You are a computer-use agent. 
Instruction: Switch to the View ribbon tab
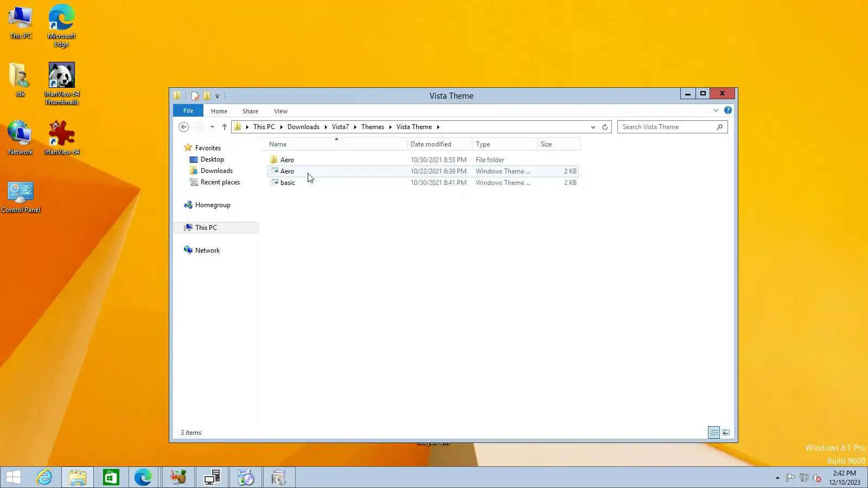[280, 111]
